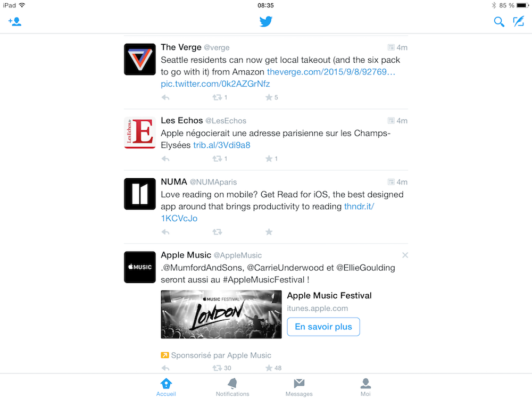Open the Messages tab

click(299, 387)
